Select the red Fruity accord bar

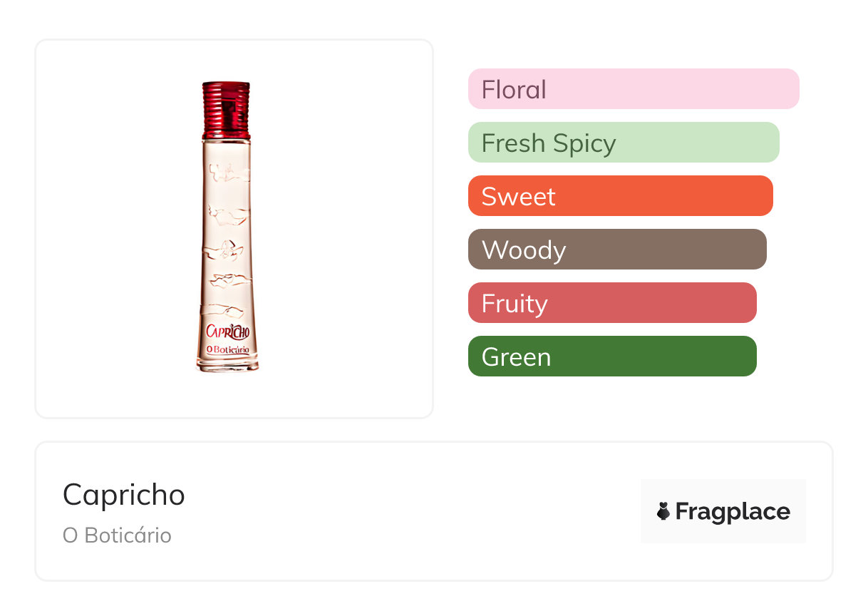(611, 303)
